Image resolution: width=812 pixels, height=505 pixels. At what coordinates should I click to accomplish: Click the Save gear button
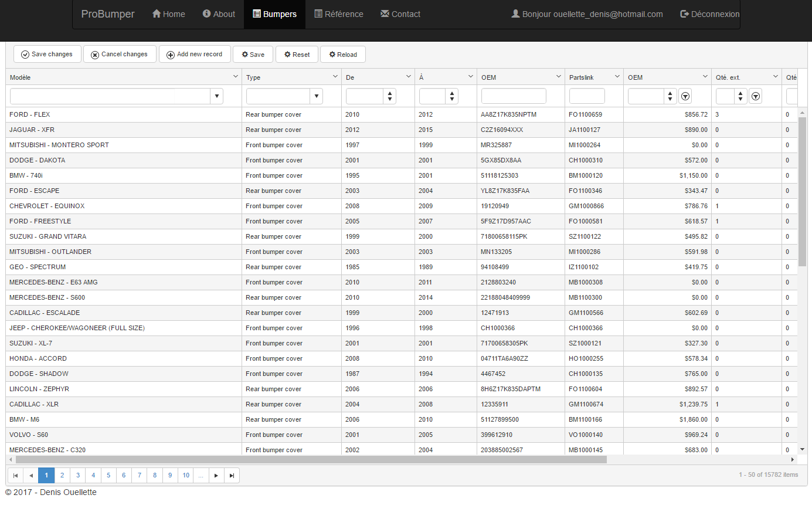(253, 55)
